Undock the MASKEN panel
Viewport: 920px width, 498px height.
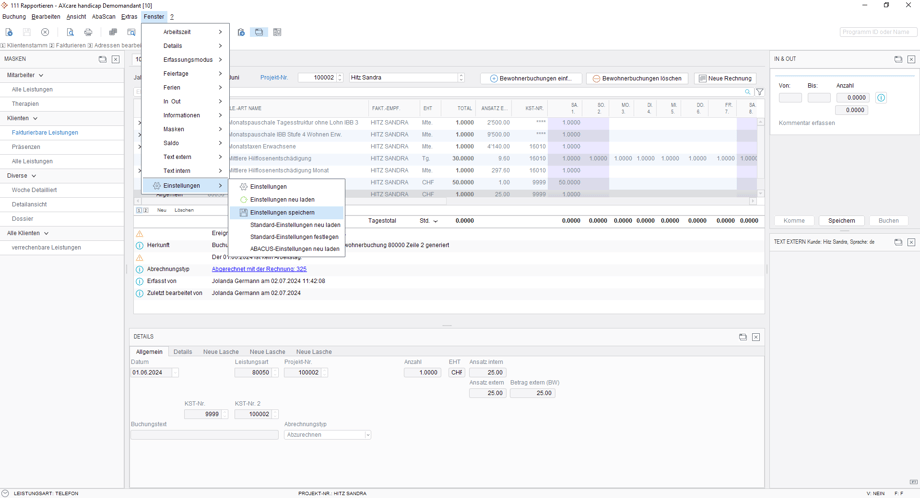pyautogui.click(x=103, y=59)
